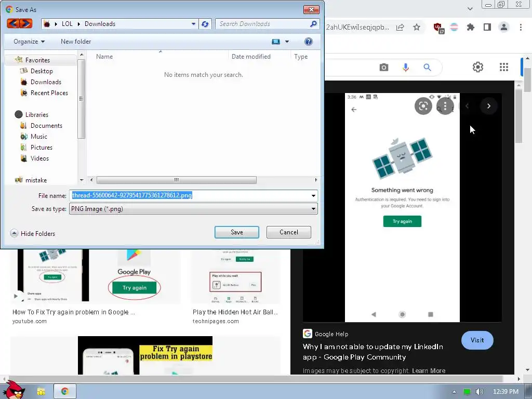The height and width of the screenshot is (399, 532).
Task: Collapse folders with Hide Folders
Action: (33, 233)
